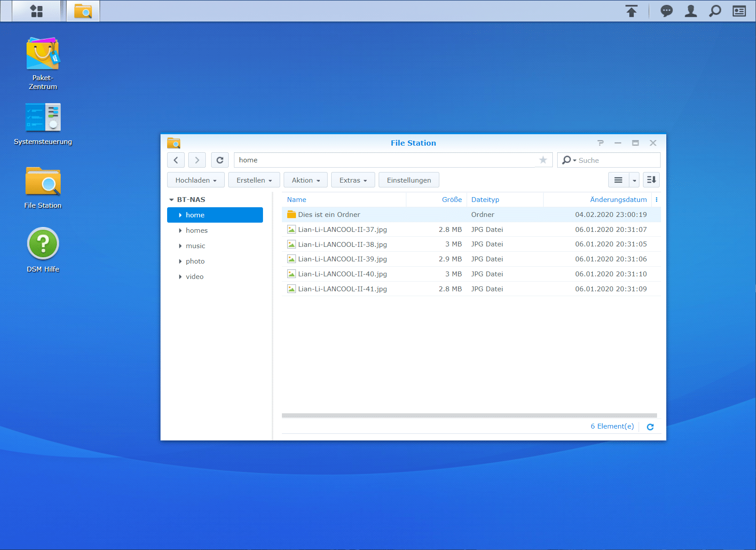
Task: Open the DSM Hilfe desktop icon
Action: [x=43, y=243]
